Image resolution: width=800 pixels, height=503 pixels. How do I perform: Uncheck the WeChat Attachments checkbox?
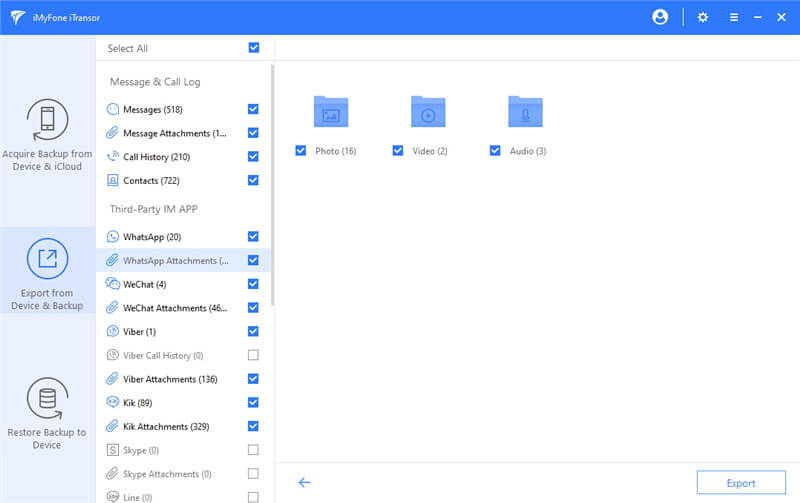pos(253,308)
